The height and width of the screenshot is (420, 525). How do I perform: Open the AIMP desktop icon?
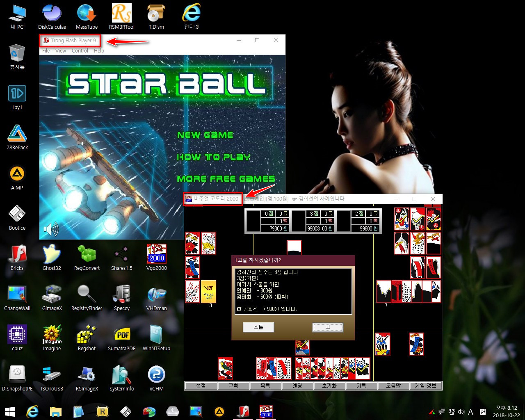pyautogui.click(x=17, y=178)
